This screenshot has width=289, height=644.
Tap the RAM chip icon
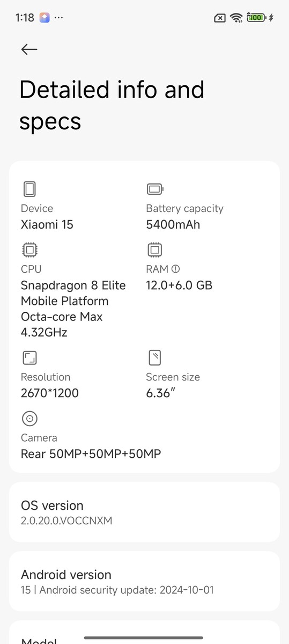coord(154,250)
